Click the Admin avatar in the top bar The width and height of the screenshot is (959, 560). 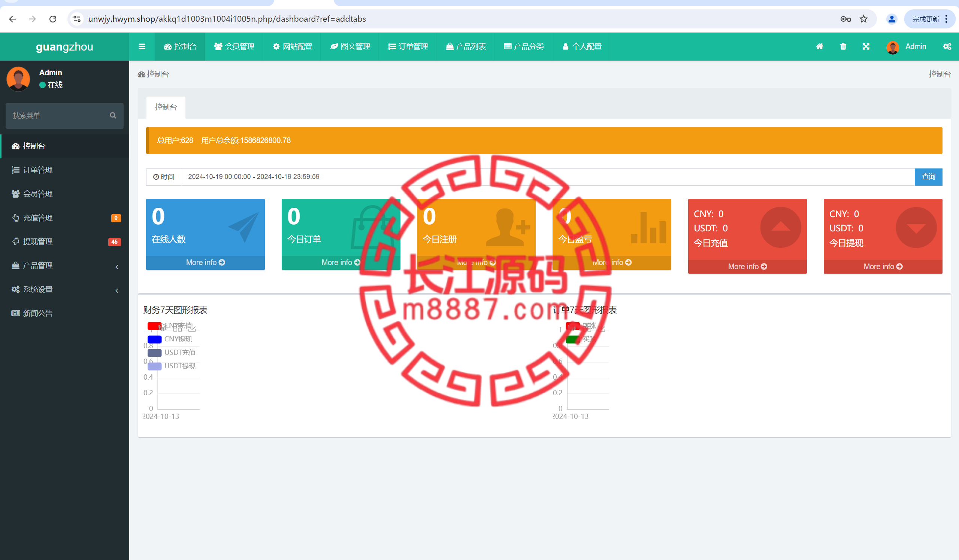pyautogui.click(x=893, y=47)
